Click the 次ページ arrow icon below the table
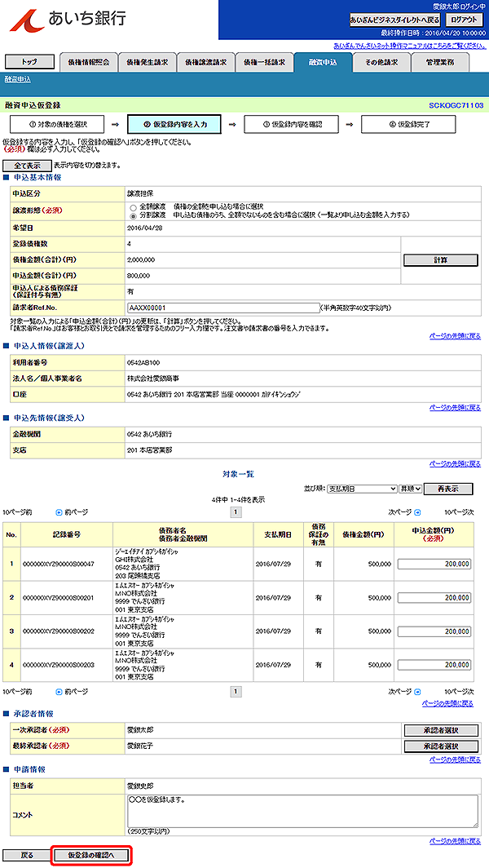This screenshot has height=868, width=489. click(417, 692)
